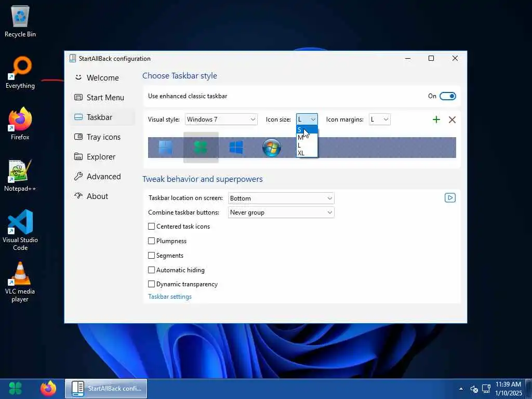Click the tray icon with the X badge

[474, 389]
